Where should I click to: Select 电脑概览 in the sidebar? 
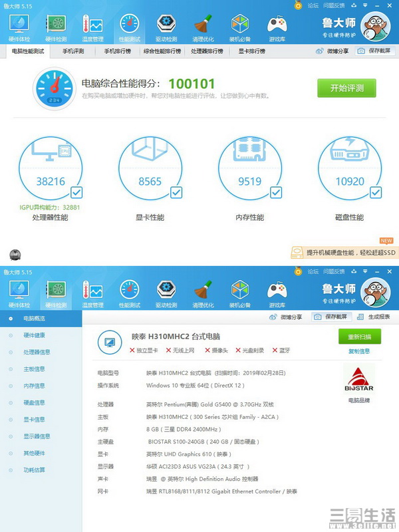[x=41, y=319]
